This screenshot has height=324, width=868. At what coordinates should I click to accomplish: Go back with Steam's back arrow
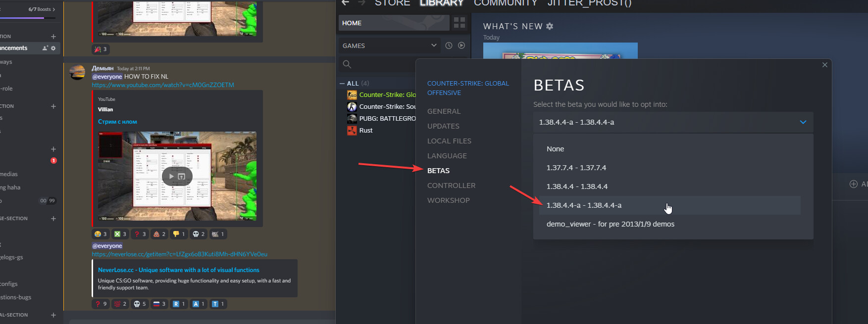(x=346, y=2)
